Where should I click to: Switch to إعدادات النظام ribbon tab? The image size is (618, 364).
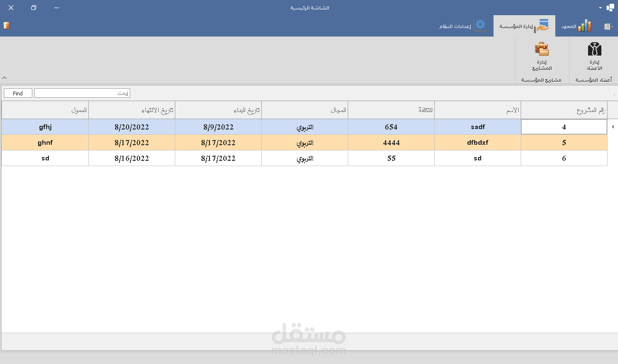tap(463, 26)
